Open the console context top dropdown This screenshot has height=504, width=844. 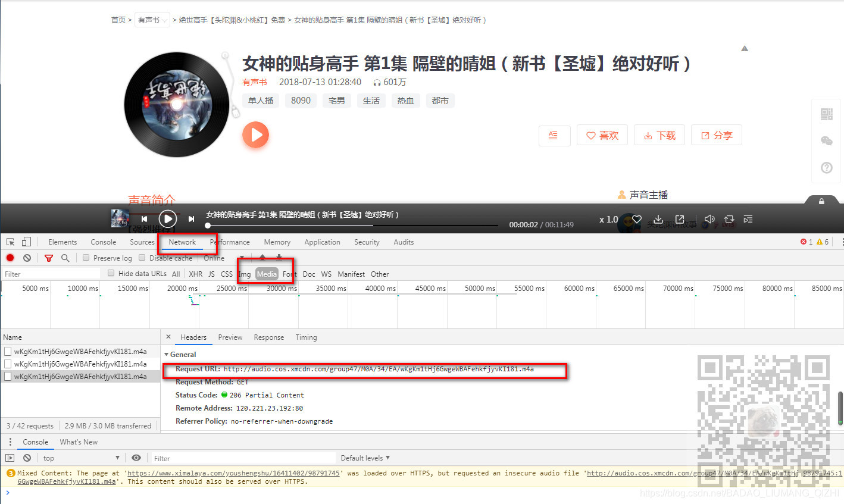pyautogui.click(x=81, y=458)
